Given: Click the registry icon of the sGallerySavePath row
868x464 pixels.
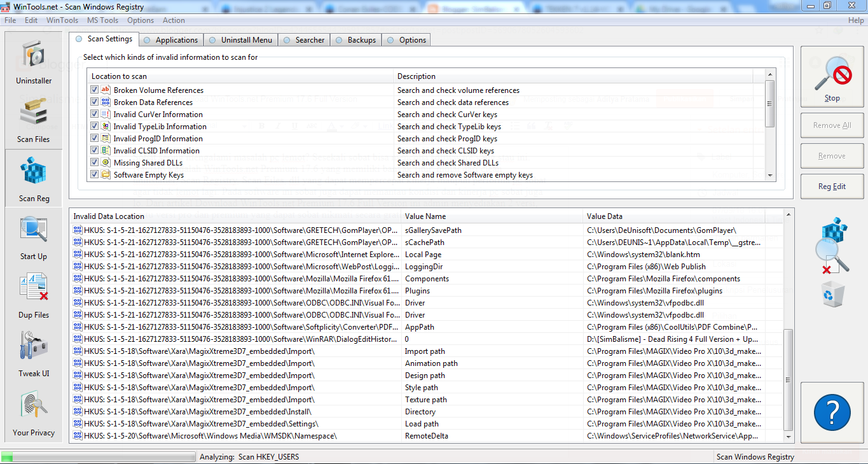Looking at the screenshot, I should [x=78, y=230].
